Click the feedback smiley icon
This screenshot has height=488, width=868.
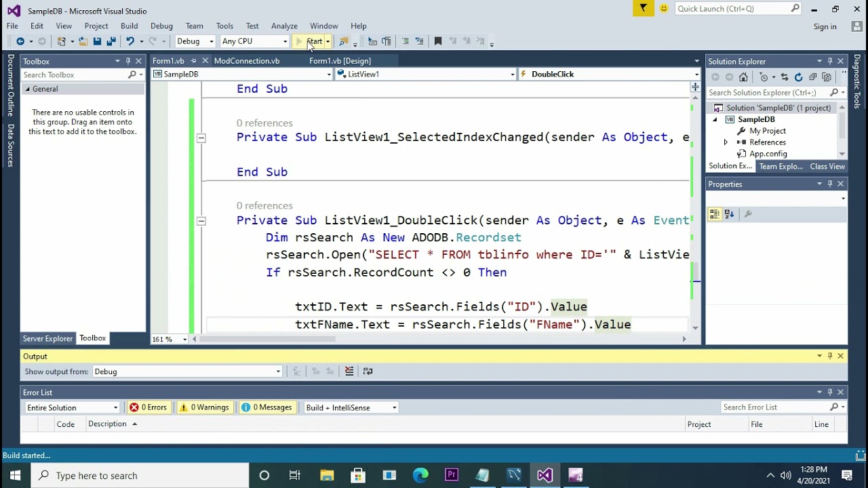(663, 8)
